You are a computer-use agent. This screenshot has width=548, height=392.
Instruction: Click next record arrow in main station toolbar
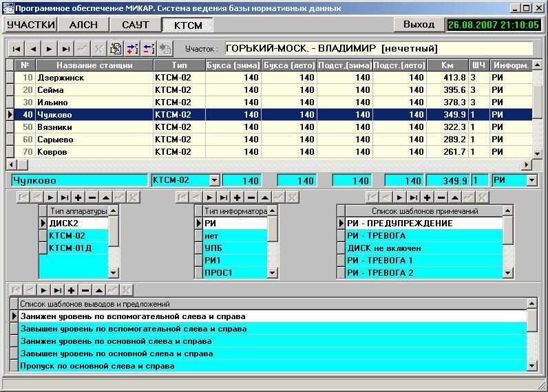pos(49,49)
